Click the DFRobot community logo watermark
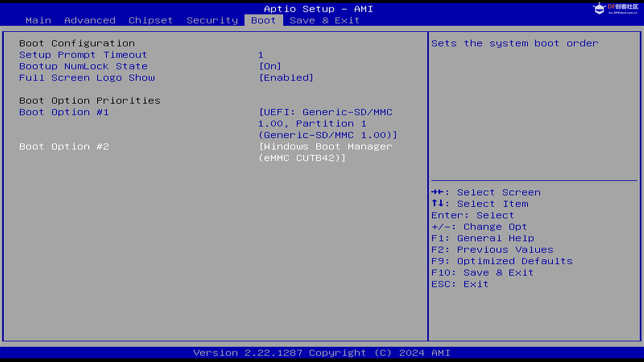 (x=616, y=8)
